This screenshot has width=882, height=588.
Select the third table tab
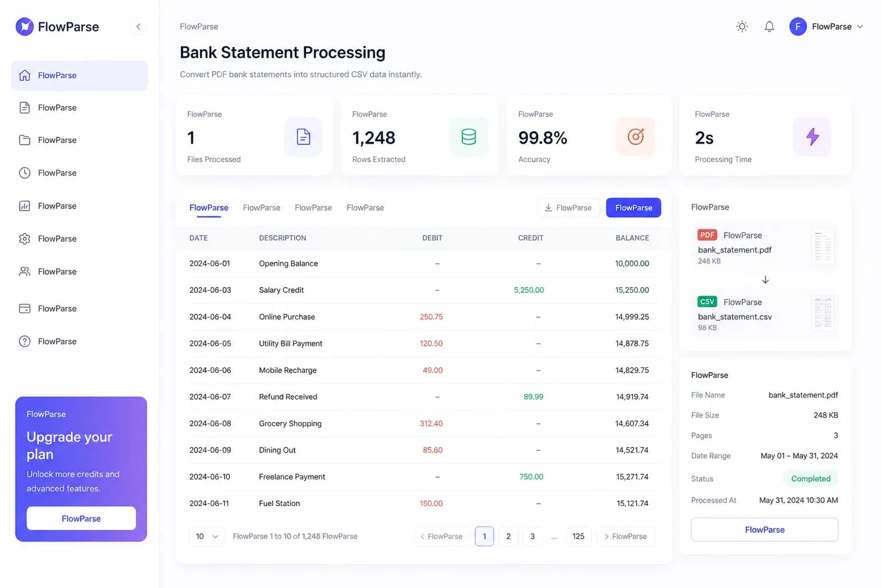314,208
